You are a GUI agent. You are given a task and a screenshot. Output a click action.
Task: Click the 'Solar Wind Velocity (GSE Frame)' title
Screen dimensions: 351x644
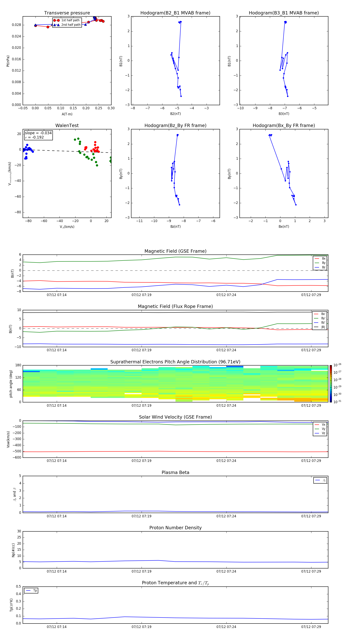(175, 417)
